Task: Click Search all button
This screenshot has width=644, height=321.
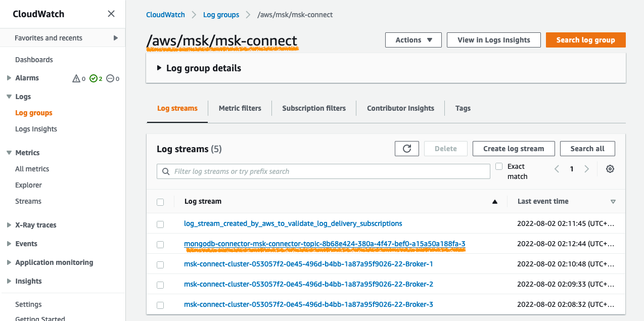Action: coord(587,149)
